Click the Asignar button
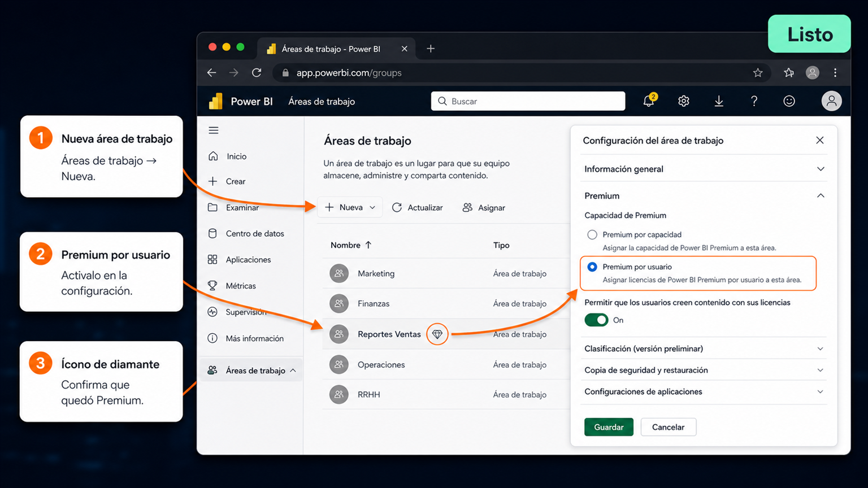 pos(484,208)
